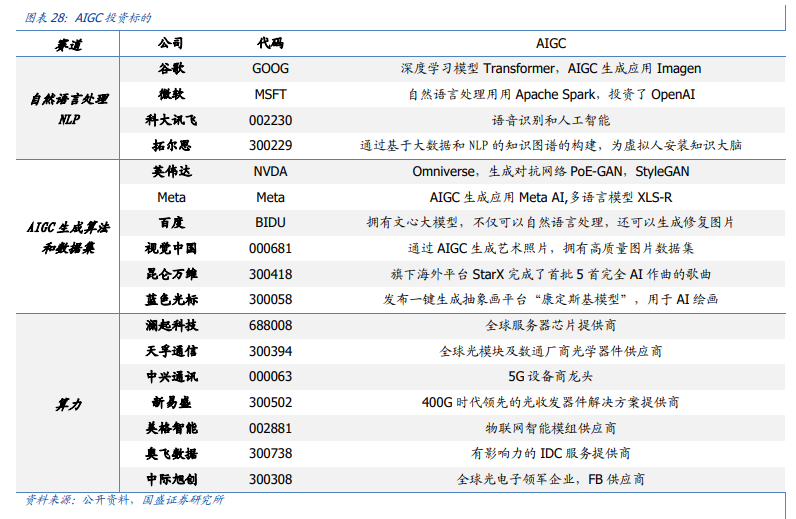Click the description '语音识别和人工智能'

pos(551,120)
